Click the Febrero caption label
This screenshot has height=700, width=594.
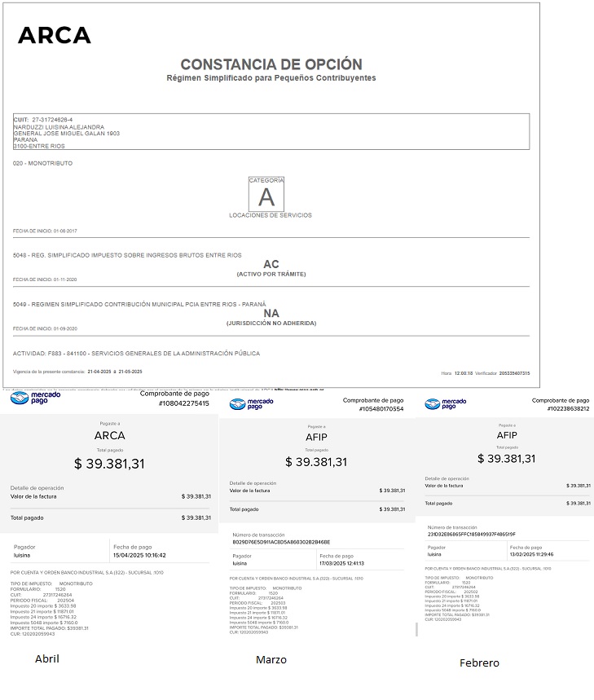tap(479, 663)
